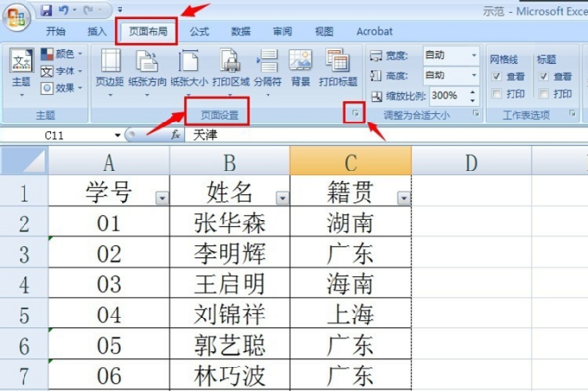
Task: Click cell containing 王启明
Action: 229,282
